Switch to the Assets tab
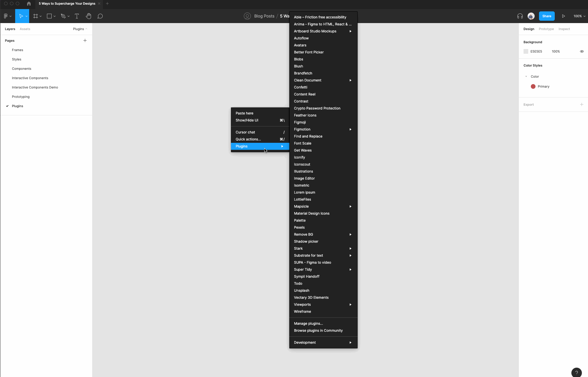The width and height of the screenshot is (588, 377). tap(25, 29)
